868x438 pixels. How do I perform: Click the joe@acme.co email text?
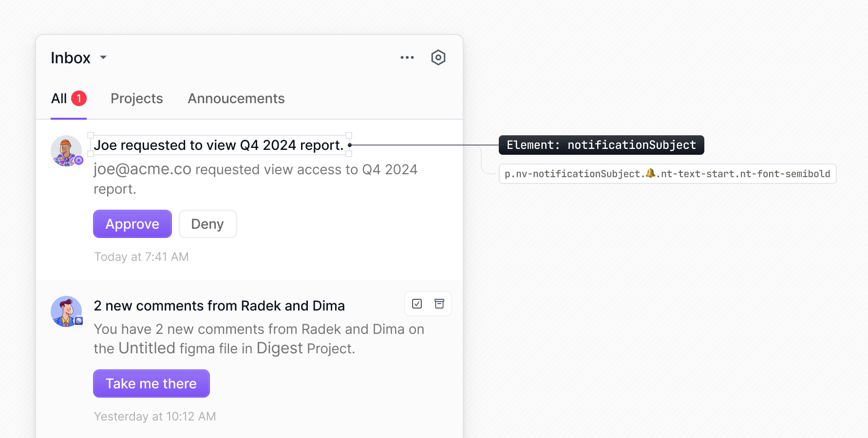coord(141,169)
